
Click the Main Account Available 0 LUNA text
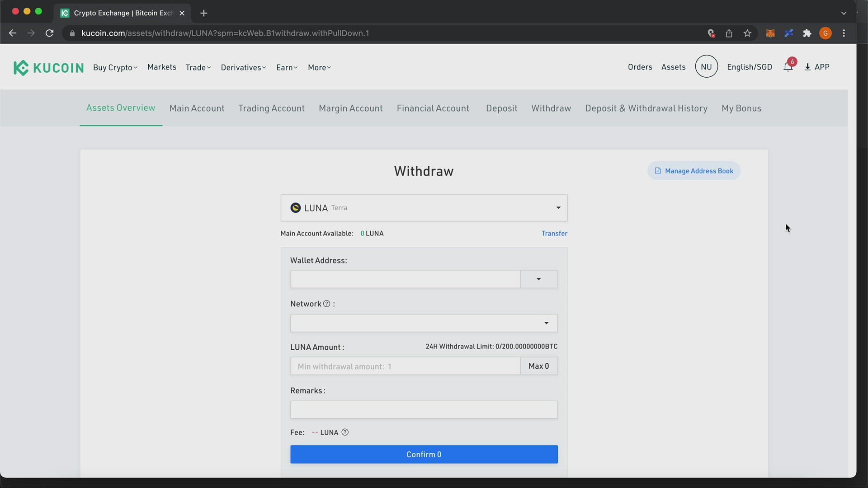coord(332,234)
